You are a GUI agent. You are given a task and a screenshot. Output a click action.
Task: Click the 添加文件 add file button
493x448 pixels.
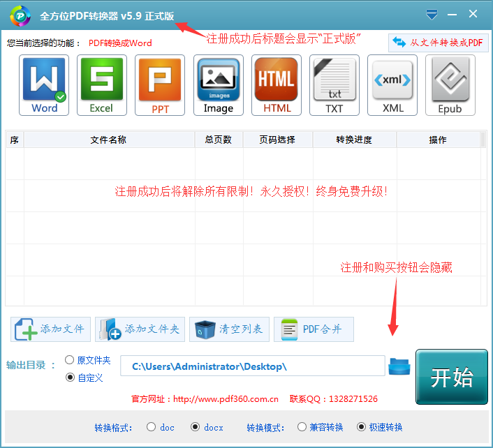click(x=50, y=329)
